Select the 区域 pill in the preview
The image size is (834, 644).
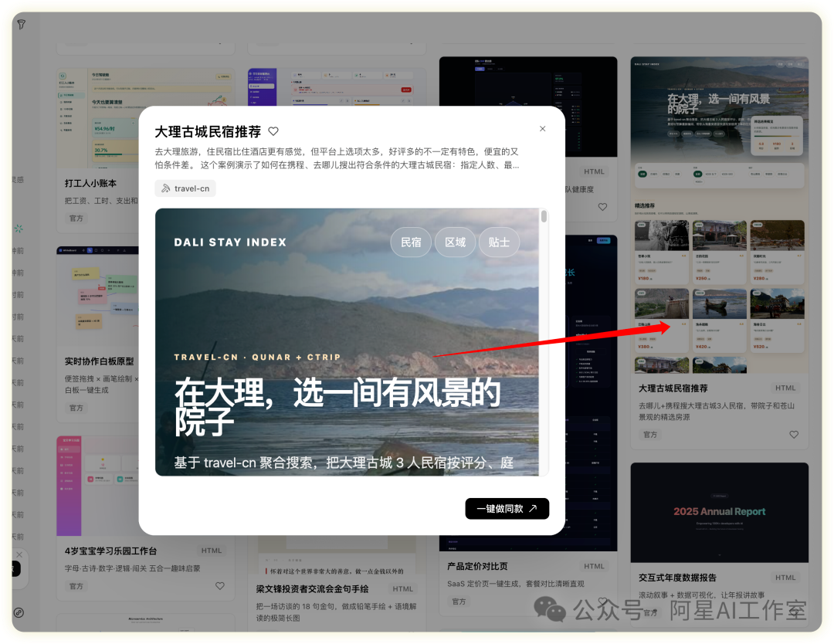point(456,242)
